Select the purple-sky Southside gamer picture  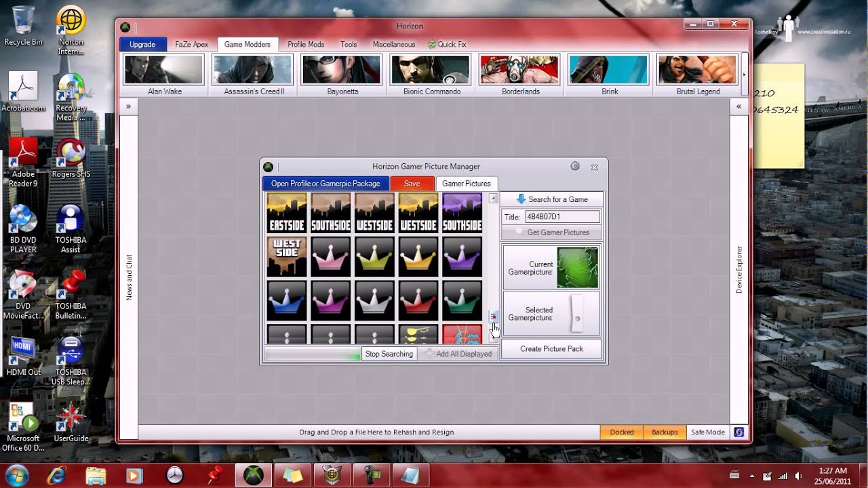pyautogui.click(x=462, y=213)
